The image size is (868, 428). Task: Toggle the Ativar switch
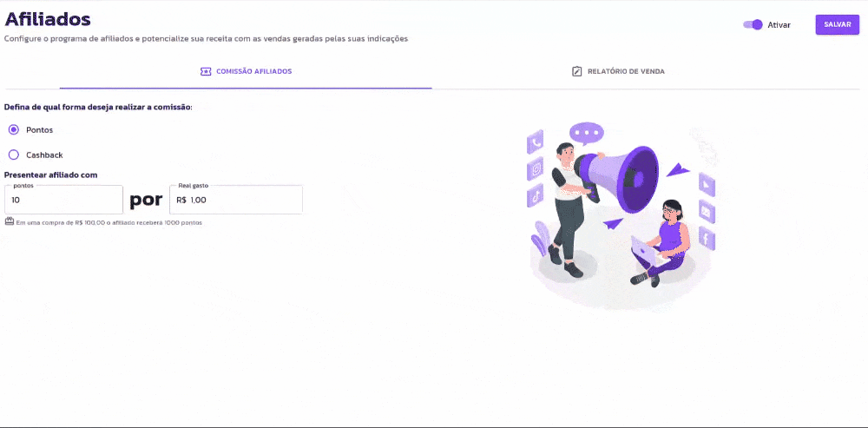tap(753, 25)
